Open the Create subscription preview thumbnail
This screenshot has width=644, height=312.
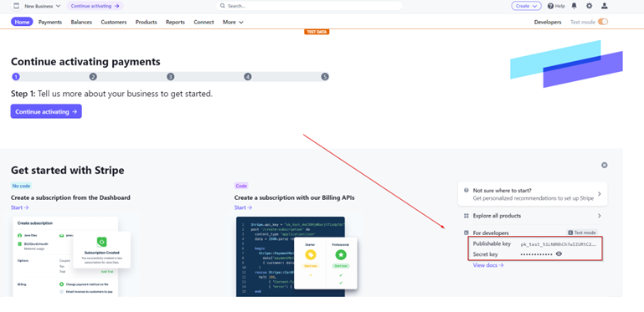pos(71,256)
